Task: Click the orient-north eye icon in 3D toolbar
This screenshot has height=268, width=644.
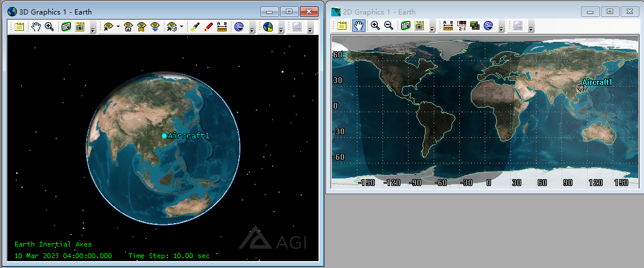Action: [142, 27]
